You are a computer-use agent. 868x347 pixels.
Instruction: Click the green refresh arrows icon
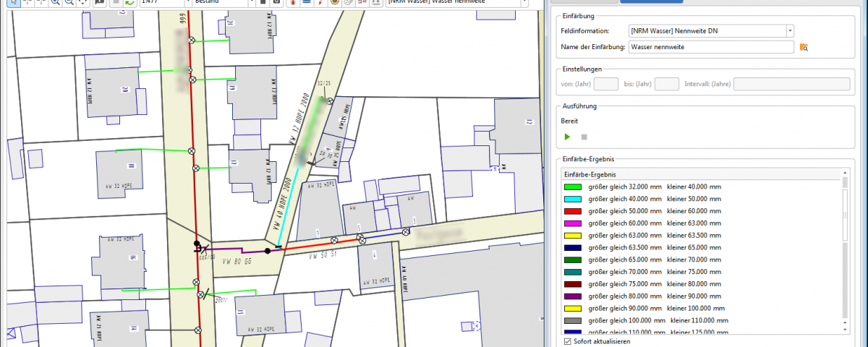pos(129,2)
